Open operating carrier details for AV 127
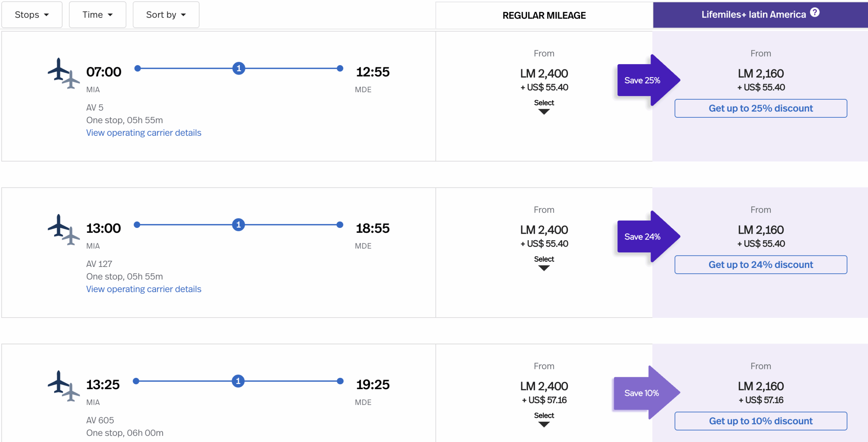 [x=143, y=289]
